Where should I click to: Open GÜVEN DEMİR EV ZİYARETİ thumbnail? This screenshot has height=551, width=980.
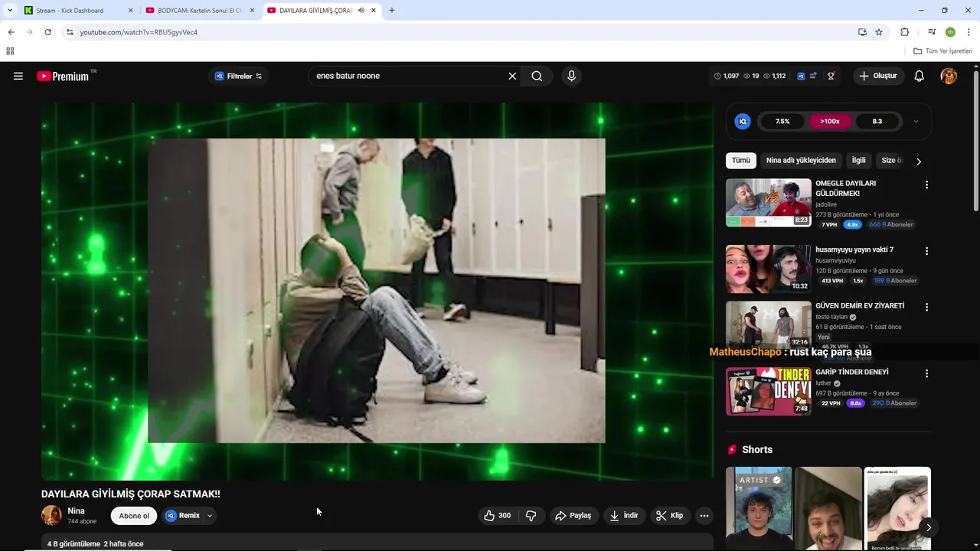tap(768, 325)
